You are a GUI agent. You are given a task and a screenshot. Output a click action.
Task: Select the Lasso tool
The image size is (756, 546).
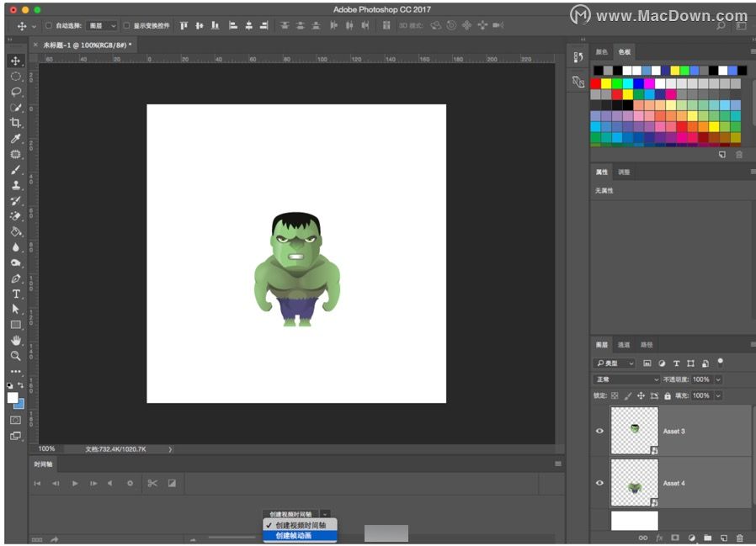[15, 92]
